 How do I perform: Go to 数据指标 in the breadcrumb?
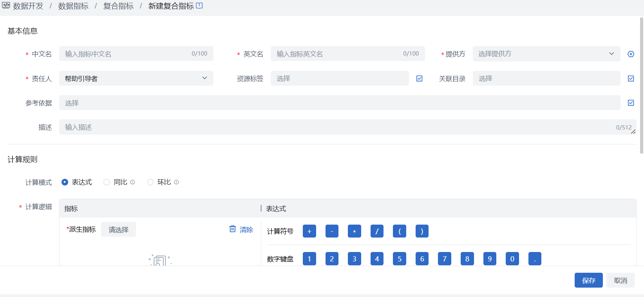coord(73,6)
